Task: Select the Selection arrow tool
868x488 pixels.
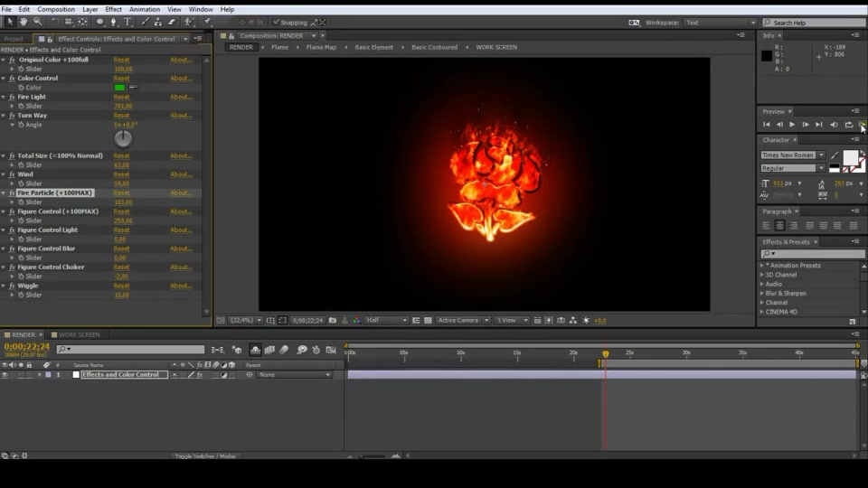Action: 9,22
